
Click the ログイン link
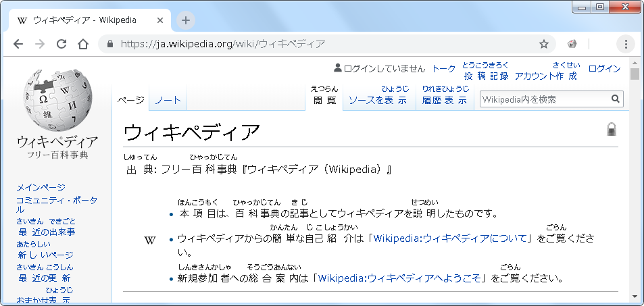605,69
